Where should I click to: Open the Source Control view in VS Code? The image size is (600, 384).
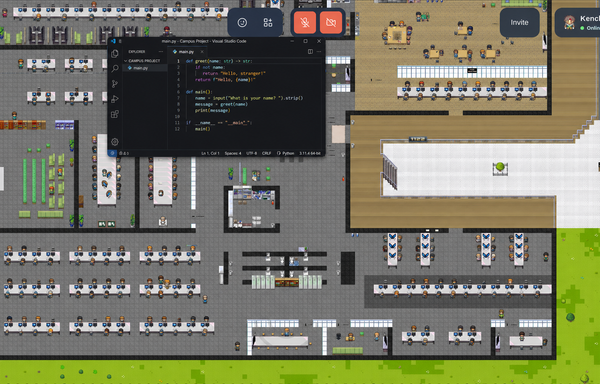114,84
